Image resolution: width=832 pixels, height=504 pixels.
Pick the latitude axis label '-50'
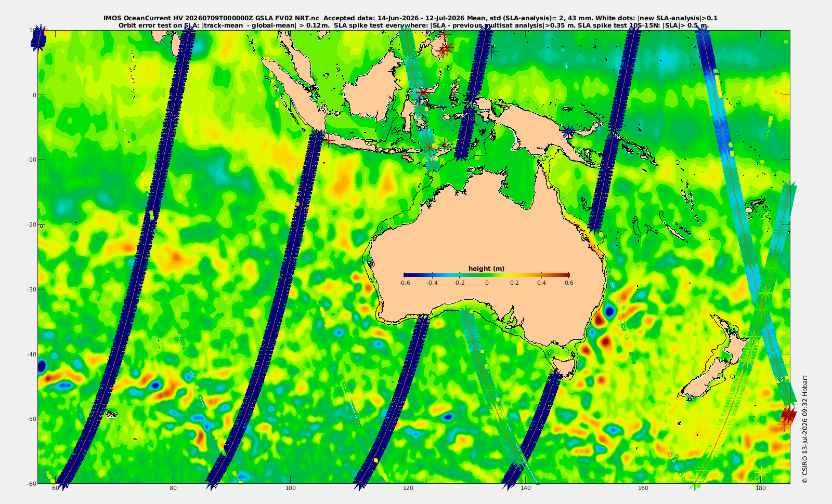[31, 419]
